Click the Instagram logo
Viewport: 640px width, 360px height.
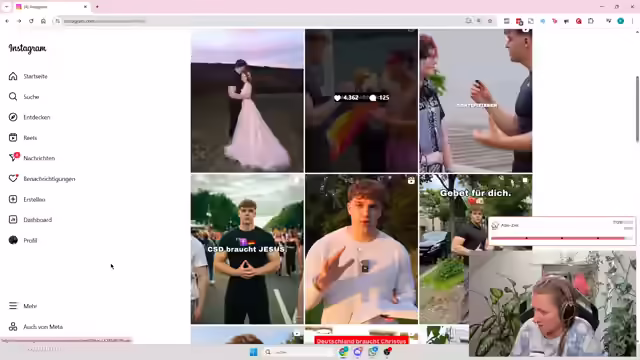27,49
